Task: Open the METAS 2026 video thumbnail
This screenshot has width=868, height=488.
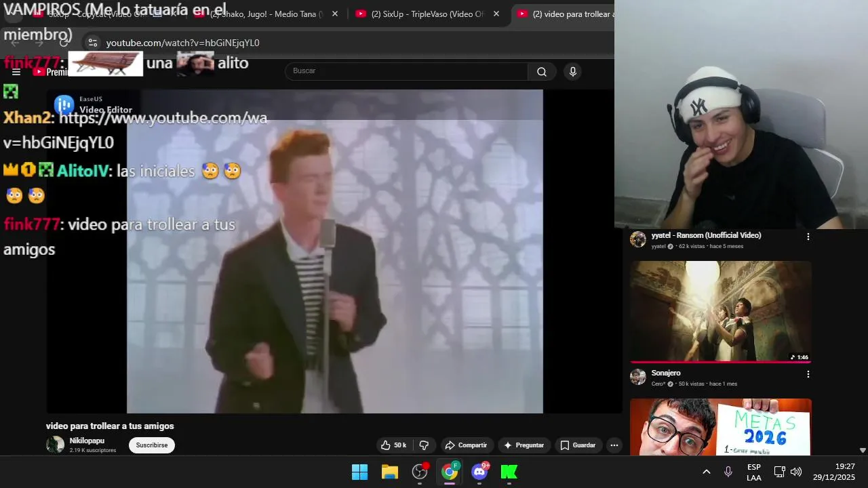Action: click(x=720, y=427)
